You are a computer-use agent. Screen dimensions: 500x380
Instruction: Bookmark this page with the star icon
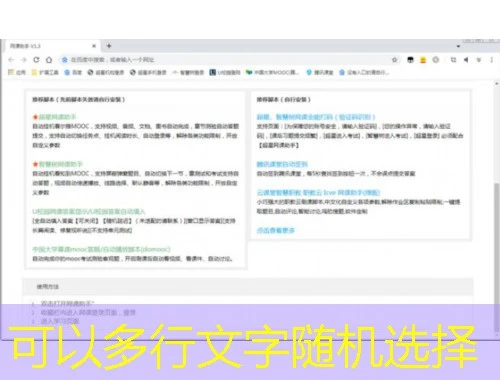click(395, 60)
